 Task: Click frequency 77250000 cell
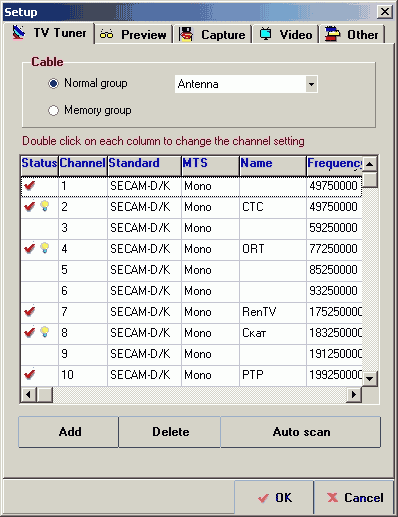pos(333,249)
